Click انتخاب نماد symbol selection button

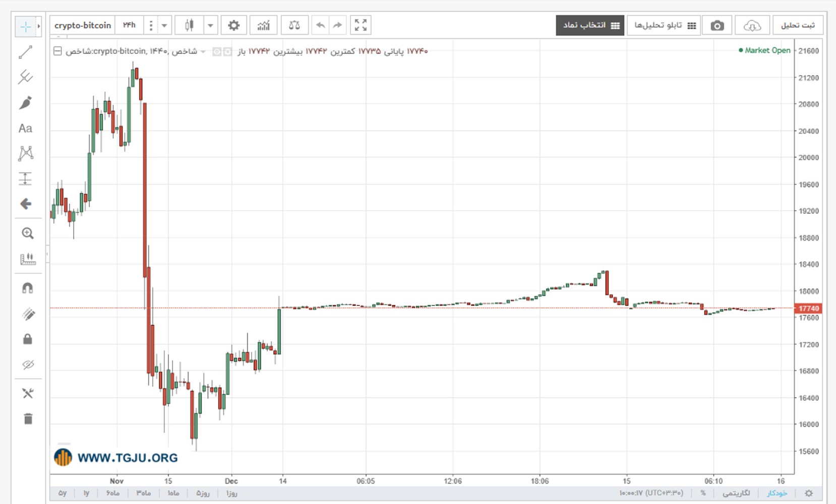point(590,25)
